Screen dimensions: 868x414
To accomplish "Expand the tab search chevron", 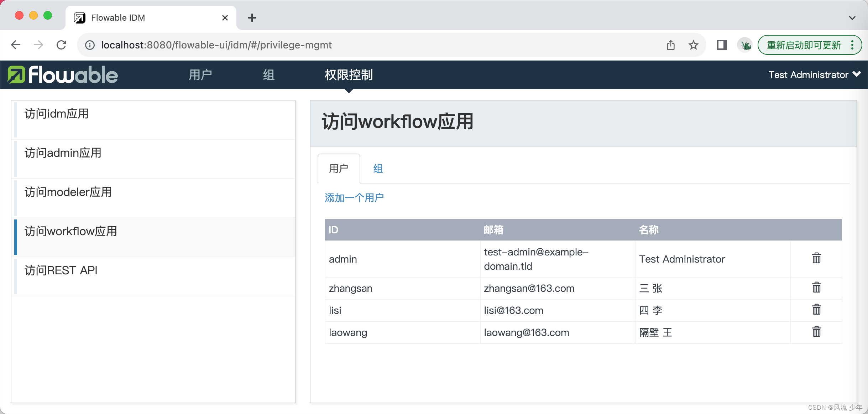I will coord(852,18).
